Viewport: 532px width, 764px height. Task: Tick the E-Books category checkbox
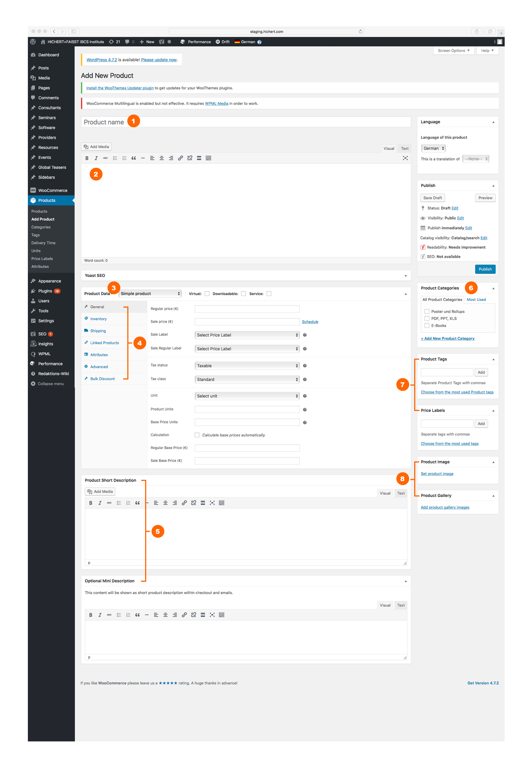pos(427,325)
